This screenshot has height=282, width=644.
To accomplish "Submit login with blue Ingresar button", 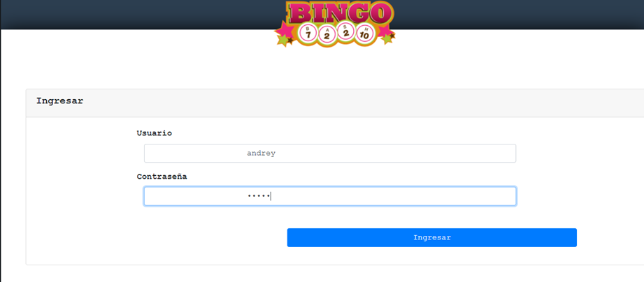I will pyautogui.click(x=431, y=238).
